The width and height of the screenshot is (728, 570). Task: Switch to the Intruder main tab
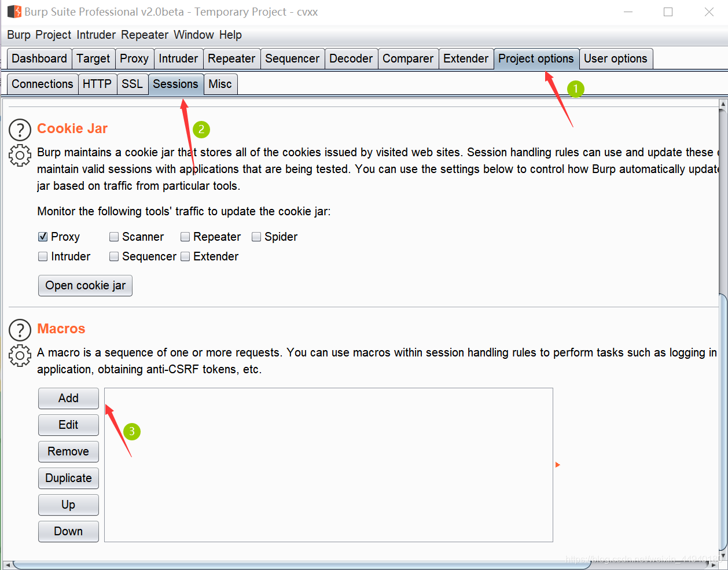pos(178,58)
